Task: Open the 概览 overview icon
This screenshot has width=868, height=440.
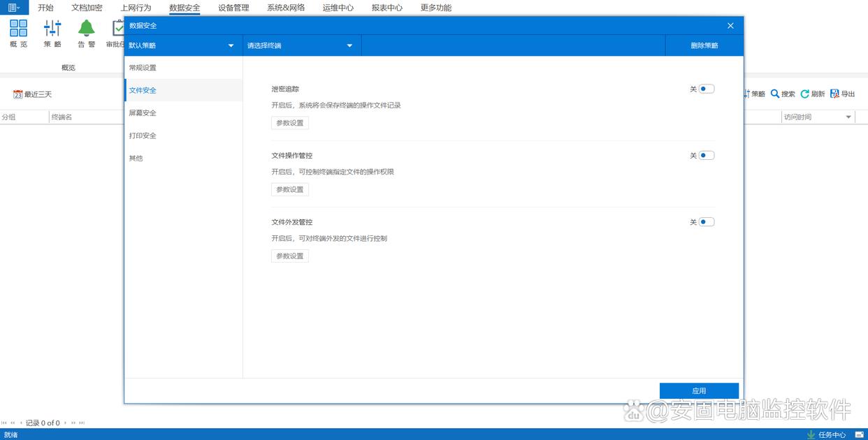Action: [x=19, y=29]
